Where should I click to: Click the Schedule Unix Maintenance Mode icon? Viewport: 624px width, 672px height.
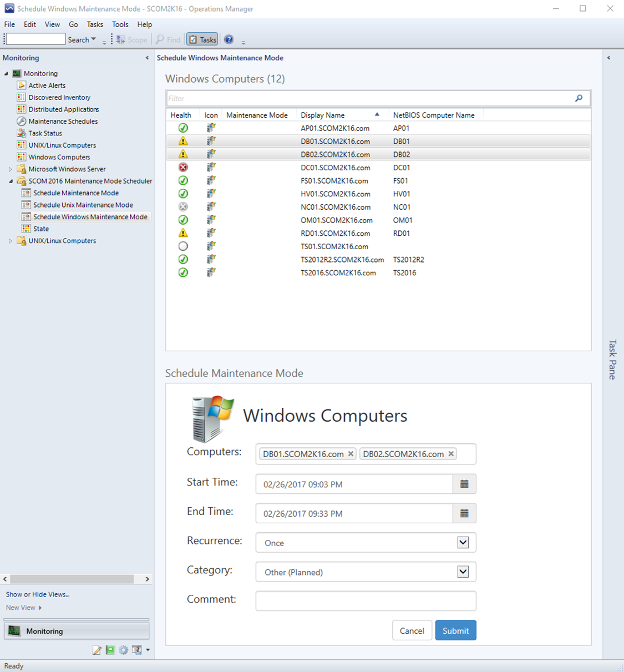[26, 205]
